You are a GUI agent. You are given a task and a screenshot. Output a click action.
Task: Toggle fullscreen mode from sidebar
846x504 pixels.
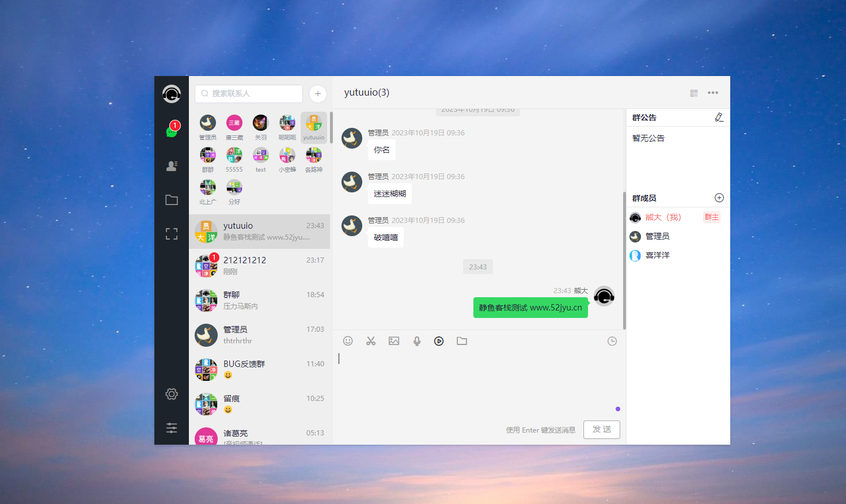click(172, 234)
